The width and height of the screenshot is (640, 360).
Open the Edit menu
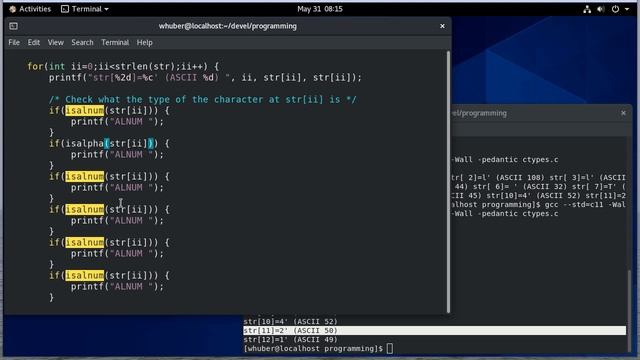pos(33,42)
